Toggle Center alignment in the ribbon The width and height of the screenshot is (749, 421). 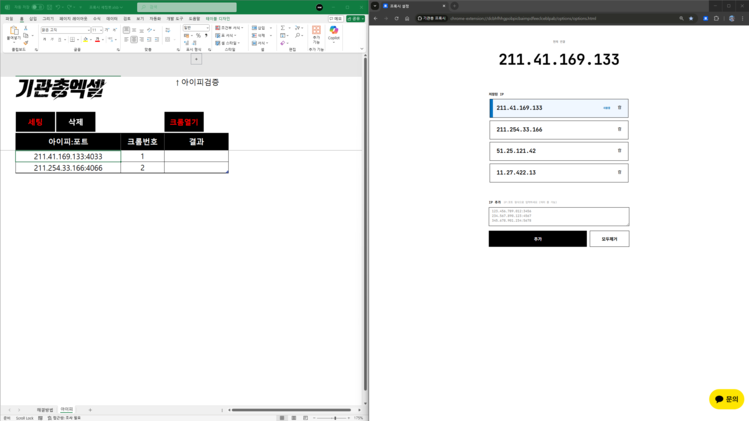134,39
